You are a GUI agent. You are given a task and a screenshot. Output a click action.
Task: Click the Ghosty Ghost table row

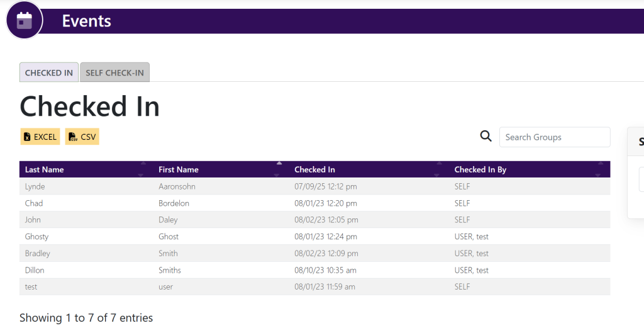tap(314, 237)
